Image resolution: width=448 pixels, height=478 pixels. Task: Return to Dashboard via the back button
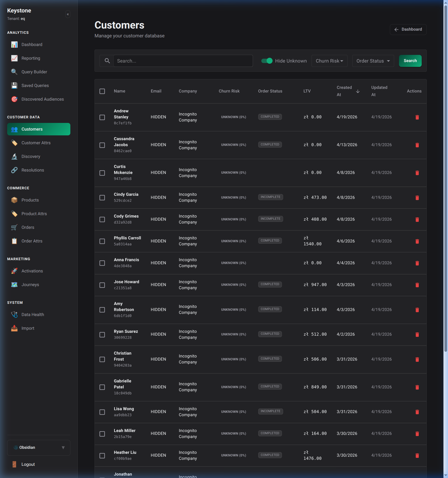[408, 29]
